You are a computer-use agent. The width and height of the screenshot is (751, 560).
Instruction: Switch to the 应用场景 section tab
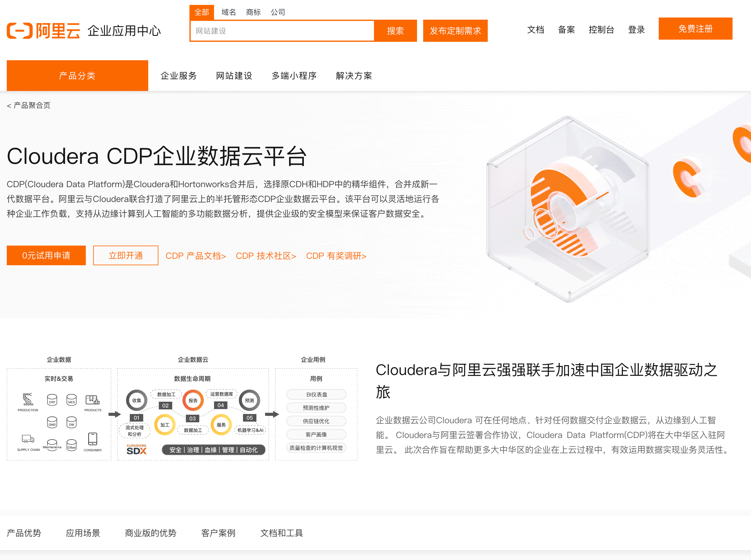pyautogui.click(x=83, y=533)
